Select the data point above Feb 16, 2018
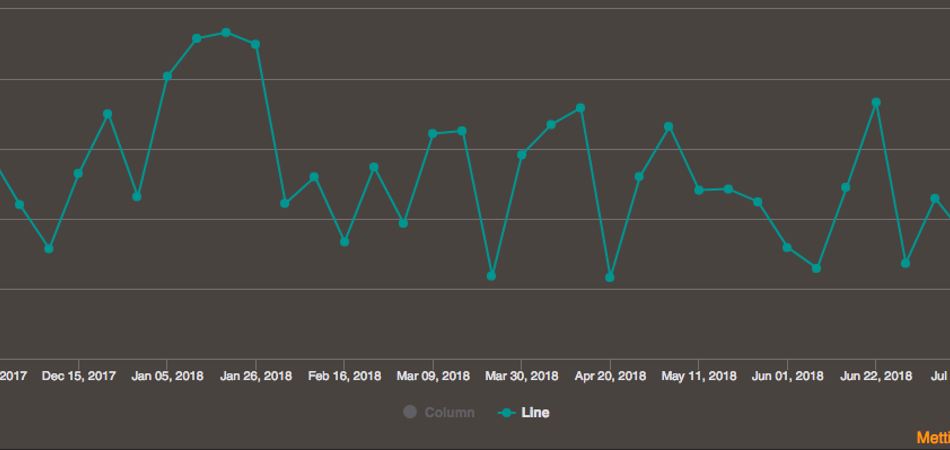The width and height of the screenshot is (950, 450). click(x=344, y=241)
